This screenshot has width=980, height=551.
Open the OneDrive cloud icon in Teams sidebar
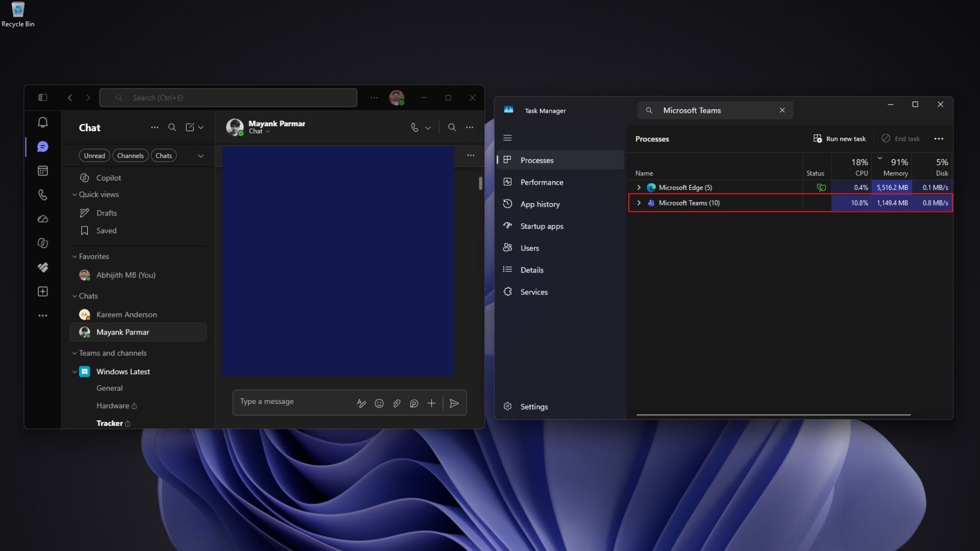43,219
